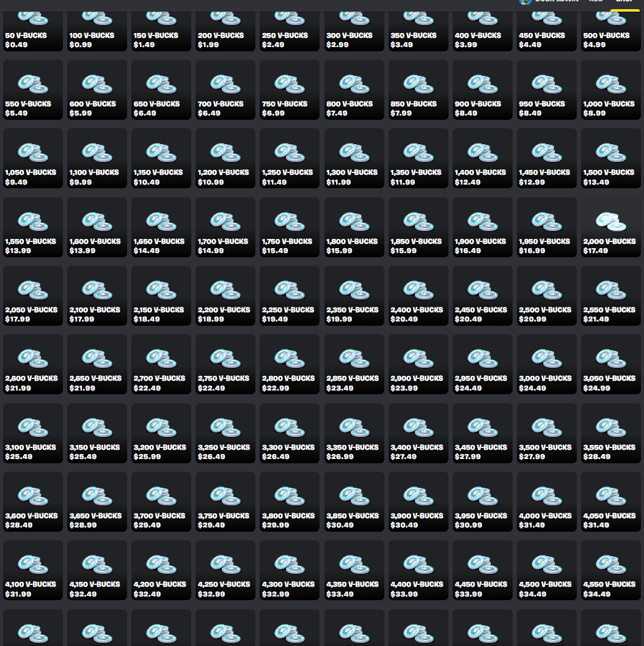Click the $28.49 price under 3,550 V-Bucks
644x646 pixels.
(x=596, y=457)
